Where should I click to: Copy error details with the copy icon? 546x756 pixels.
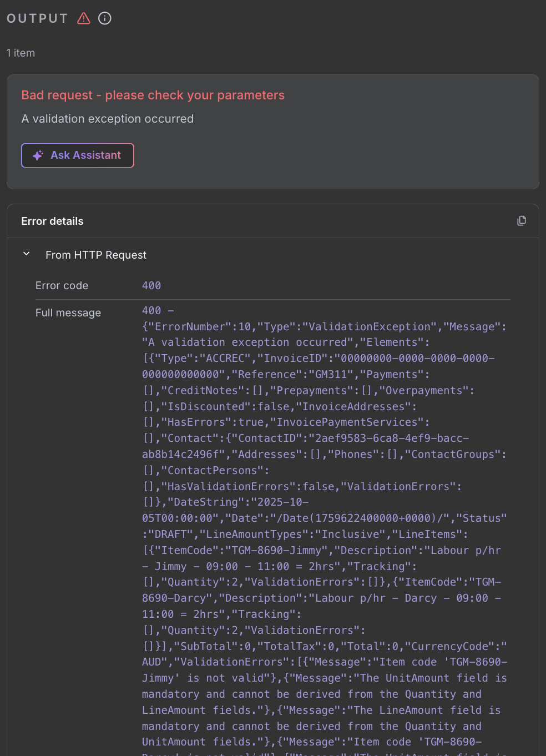522,221
